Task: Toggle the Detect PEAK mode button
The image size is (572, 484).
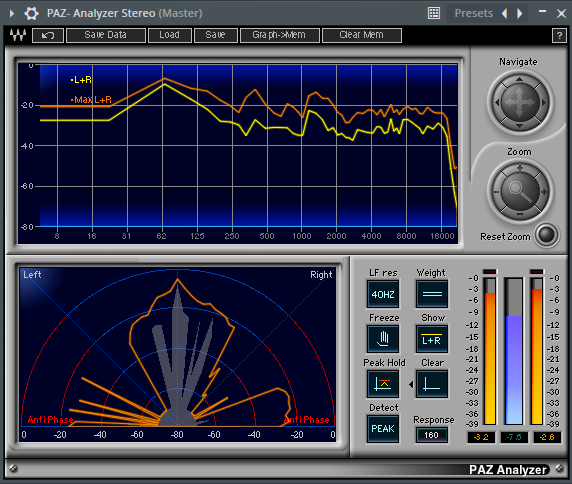Action: (383, 429)
